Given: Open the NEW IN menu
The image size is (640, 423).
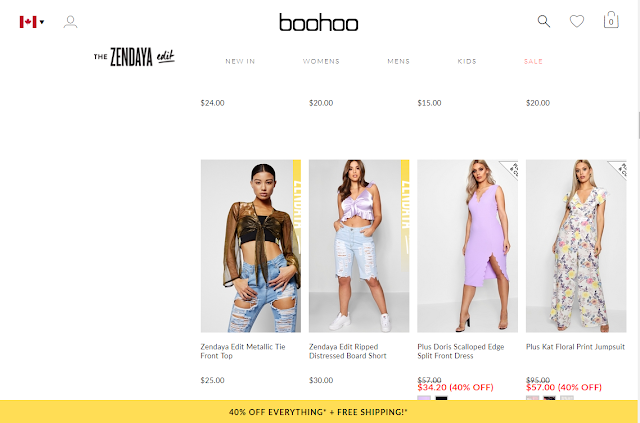Looking at the screenshot, I should [240, 61].
